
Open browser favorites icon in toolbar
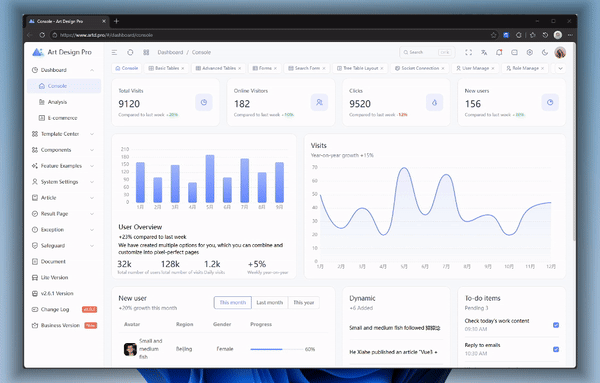[532, 35]
